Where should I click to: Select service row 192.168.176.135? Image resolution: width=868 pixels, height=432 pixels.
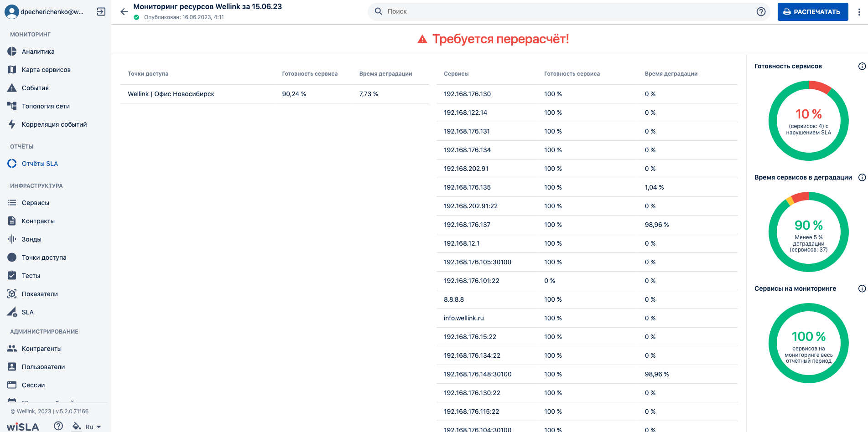tap(587, 187)
